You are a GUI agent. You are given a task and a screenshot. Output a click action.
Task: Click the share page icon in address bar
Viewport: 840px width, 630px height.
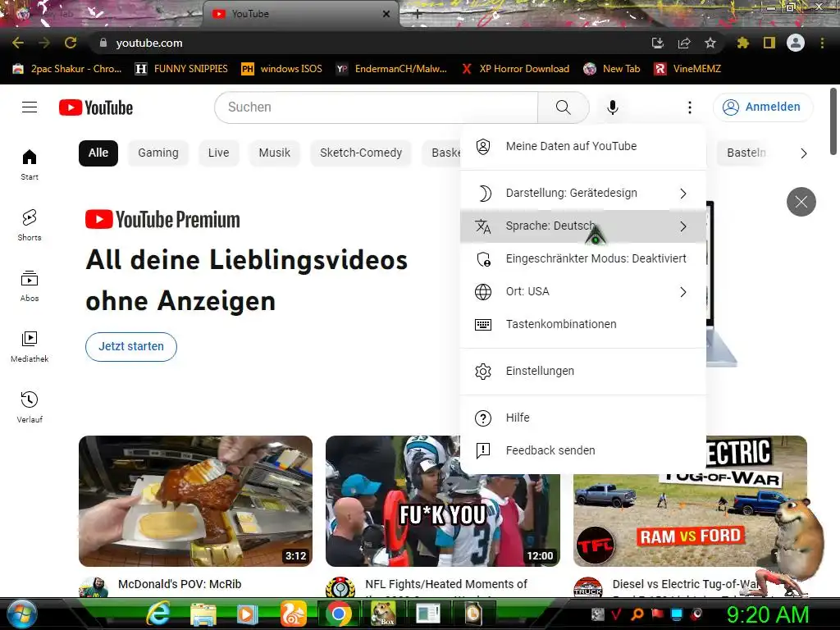coord(684,43)
